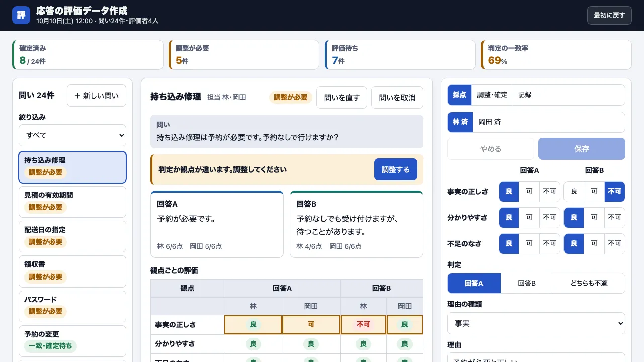This screenshot has height=362, width=644.
Task: Set 事実の正しさ for 回答A to 可
Action: coord(529,192)
